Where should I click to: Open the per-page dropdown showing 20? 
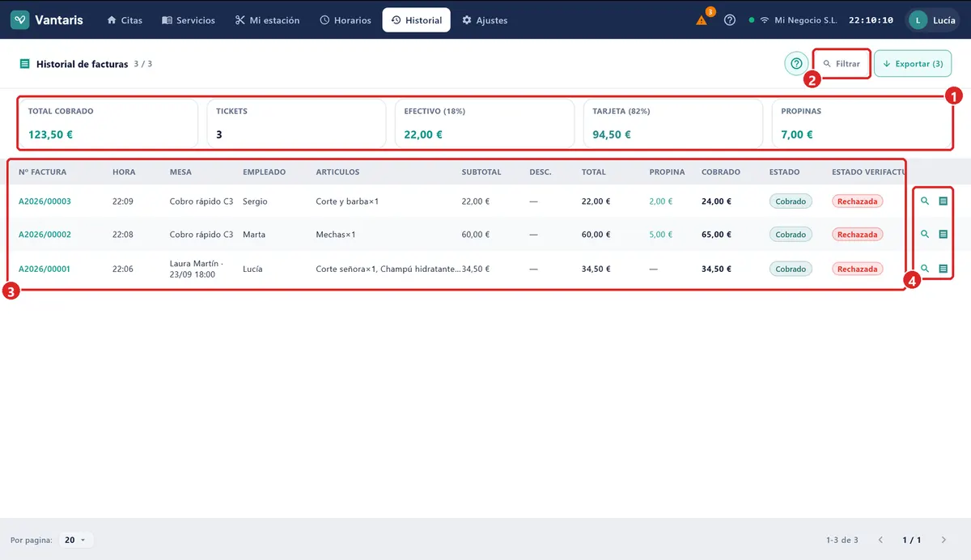tap(75, 540)
